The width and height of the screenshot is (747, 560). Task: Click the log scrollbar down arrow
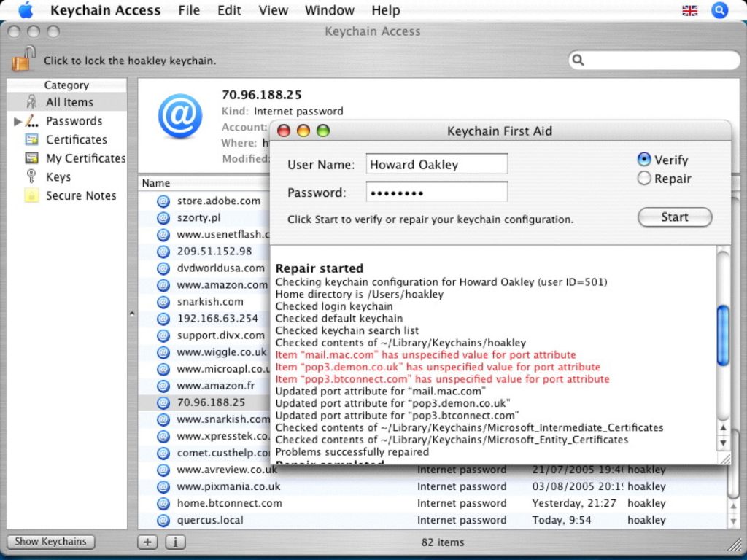723,443
